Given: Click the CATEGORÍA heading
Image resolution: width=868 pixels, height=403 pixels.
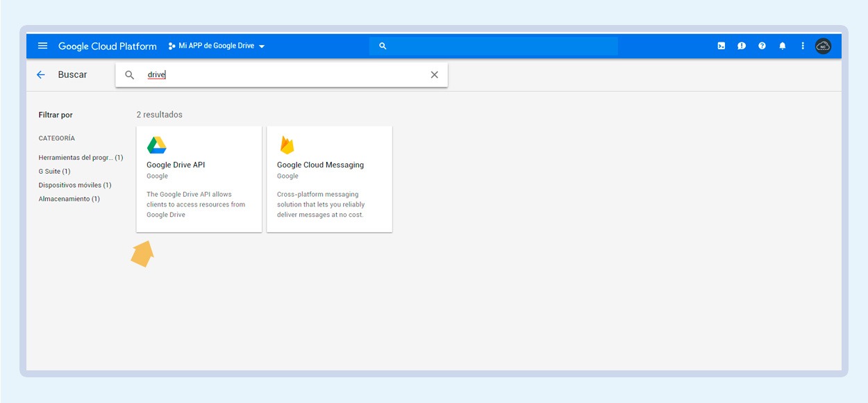Looking at the screenshot, I should [x=57, y=138].
